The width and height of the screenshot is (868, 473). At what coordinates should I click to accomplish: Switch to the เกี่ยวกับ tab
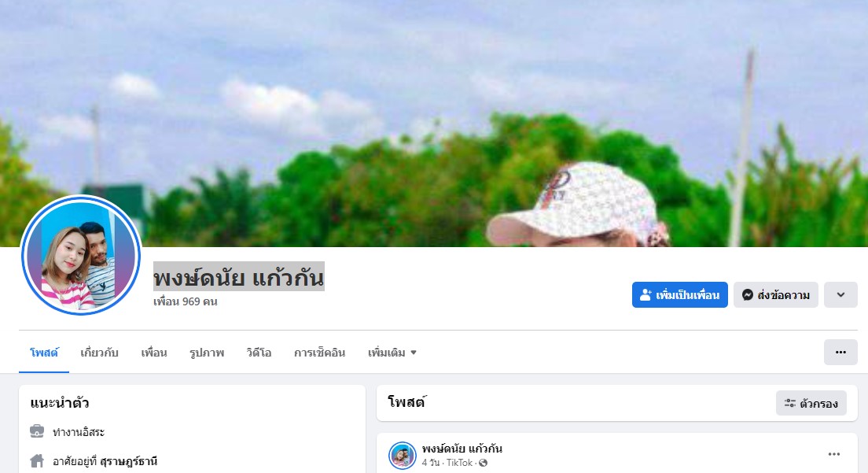coord(99,353)
